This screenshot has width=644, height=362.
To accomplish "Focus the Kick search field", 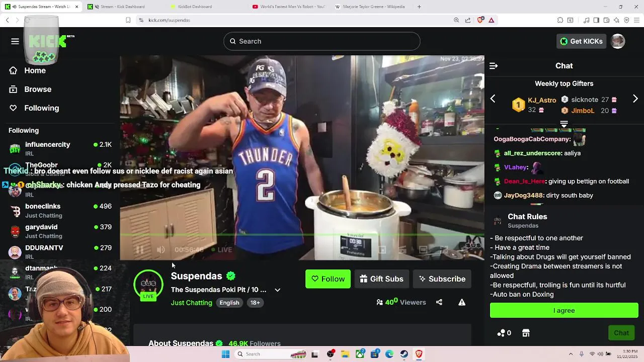I will pos(322,41).
